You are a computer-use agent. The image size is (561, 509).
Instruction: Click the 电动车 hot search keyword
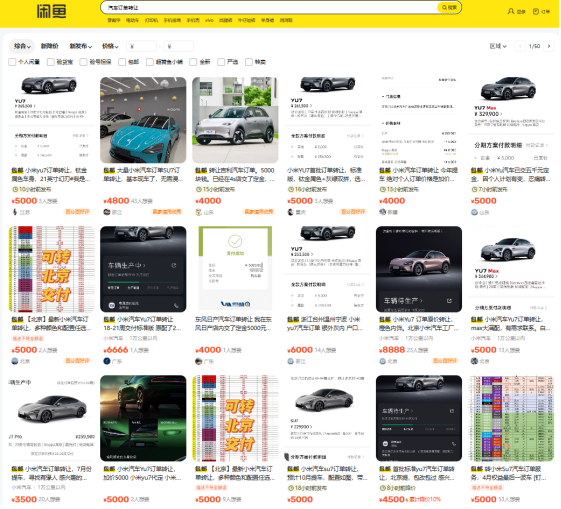[132, 20]
